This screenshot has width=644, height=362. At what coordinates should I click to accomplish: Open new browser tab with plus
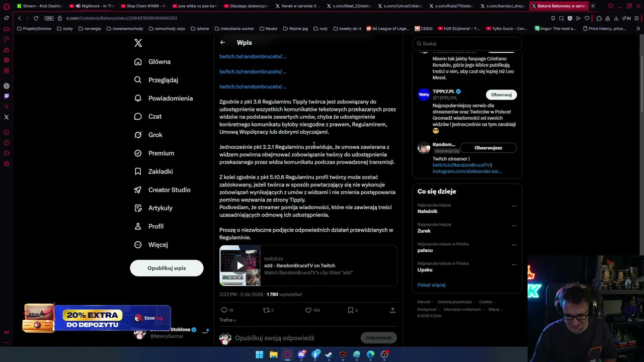[x=593, y=6]
